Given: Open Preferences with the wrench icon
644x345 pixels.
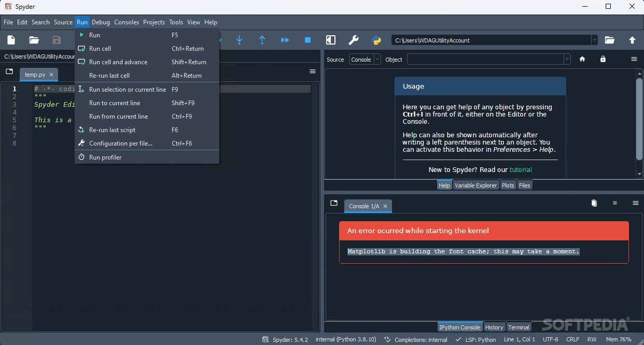Looking at the screenshot, I should [353, 40].
